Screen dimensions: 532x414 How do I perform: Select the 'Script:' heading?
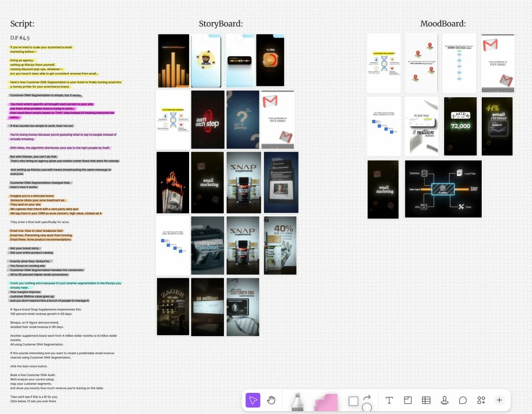22,24
